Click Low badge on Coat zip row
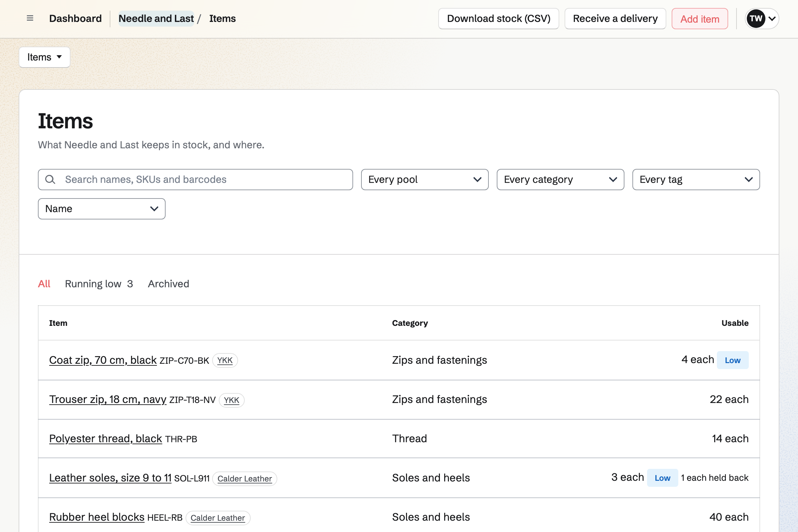Image resolution: width=798 pixels, height=532 pixels. [x=732, y=360]
